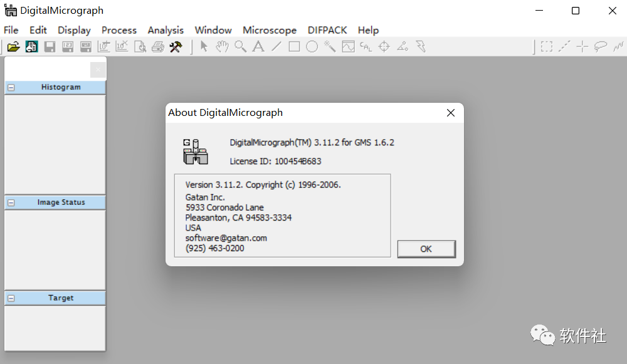The height and width of the screenshot is (364, 627).
Task: Select the angle measurement tool
Action: click(403, 47)
